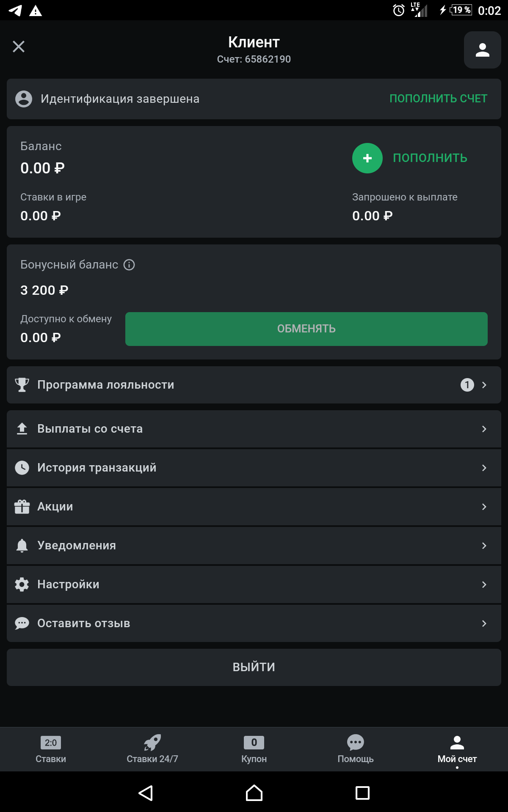Tap the profile avatar icon top right

pos(483,50)
